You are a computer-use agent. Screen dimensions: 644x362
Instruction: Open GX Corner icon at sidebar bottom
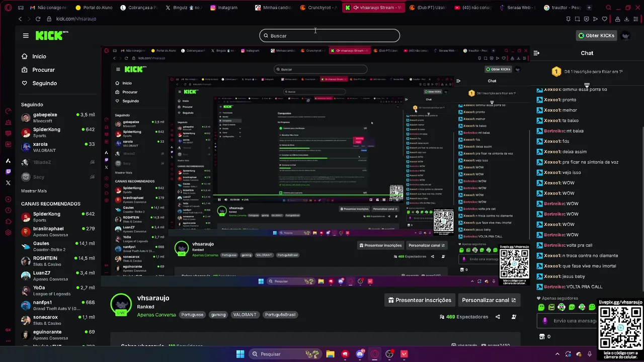click(8, 330)
